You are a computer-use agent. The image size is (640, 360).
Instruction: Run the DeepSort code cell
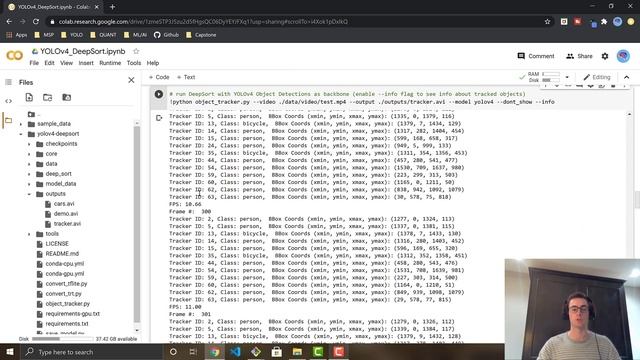159,94
